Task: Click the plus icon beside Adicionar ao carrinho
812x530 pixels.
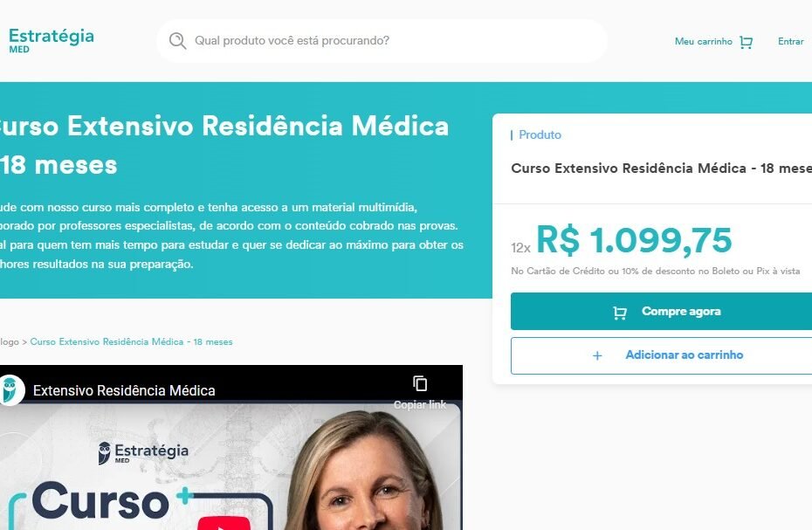Action: click(x=597, y=355)
